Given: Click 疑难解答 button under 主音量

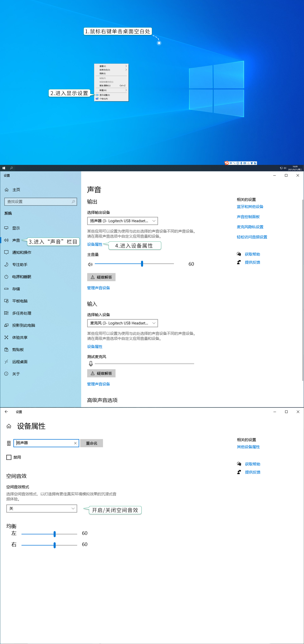Looking at the screenshot, I should coord(101,277).
